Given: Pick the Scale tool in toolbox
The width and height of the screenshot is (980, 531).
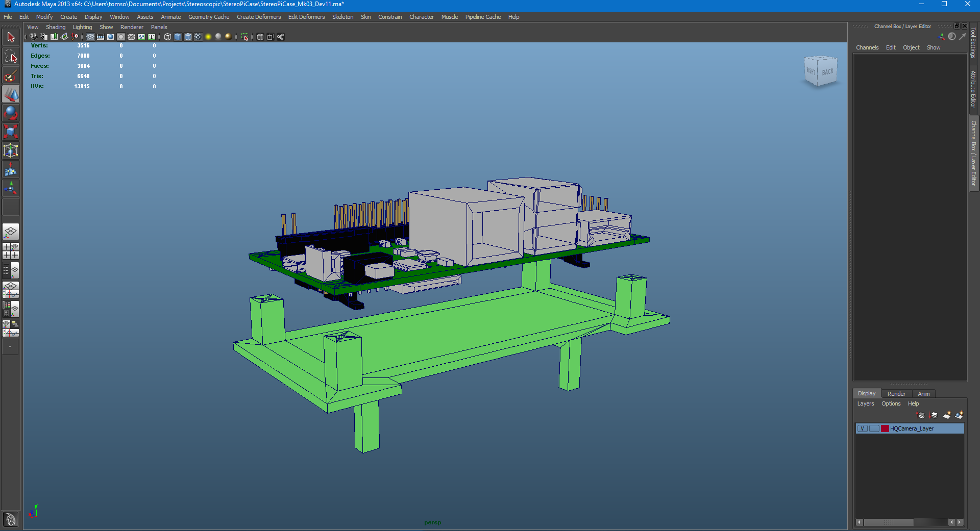Looking at the screenshot, I should tap(11, 131).
